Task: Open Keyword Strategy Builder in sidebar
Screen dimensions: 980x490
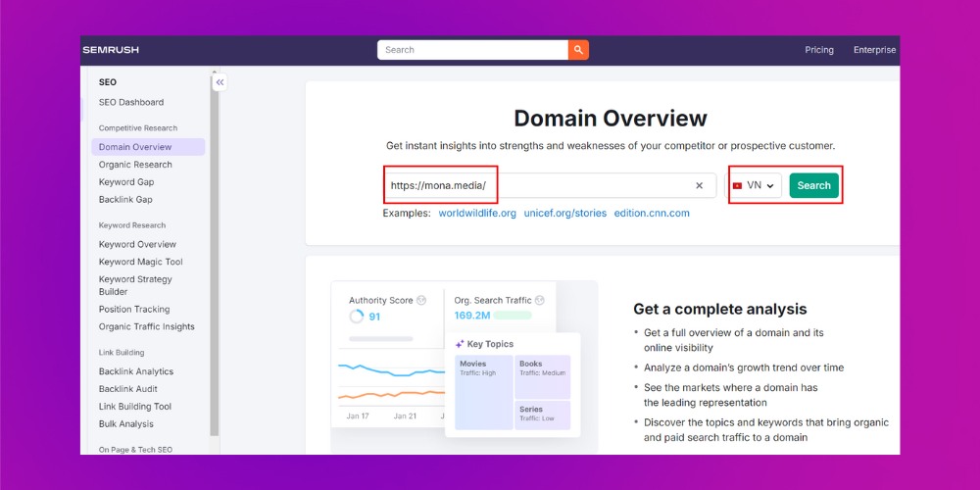Action: pyautogui.click(x=135, y=285)
